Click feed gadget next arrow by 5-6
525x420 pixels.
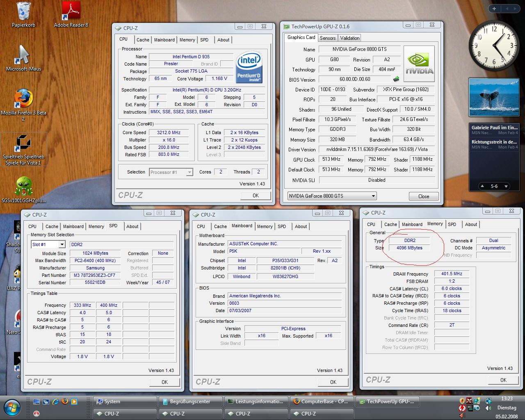(506, 186)
